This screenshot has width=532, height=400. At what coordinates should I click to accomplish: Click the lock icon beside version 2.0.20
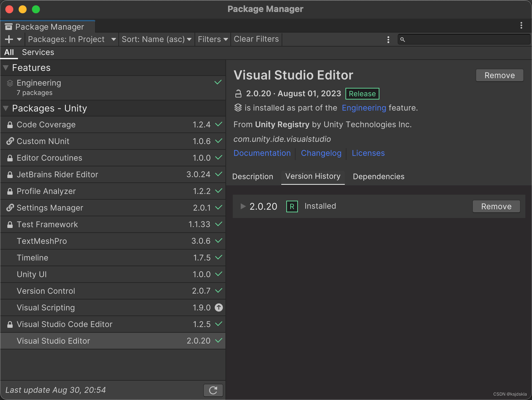238,94
